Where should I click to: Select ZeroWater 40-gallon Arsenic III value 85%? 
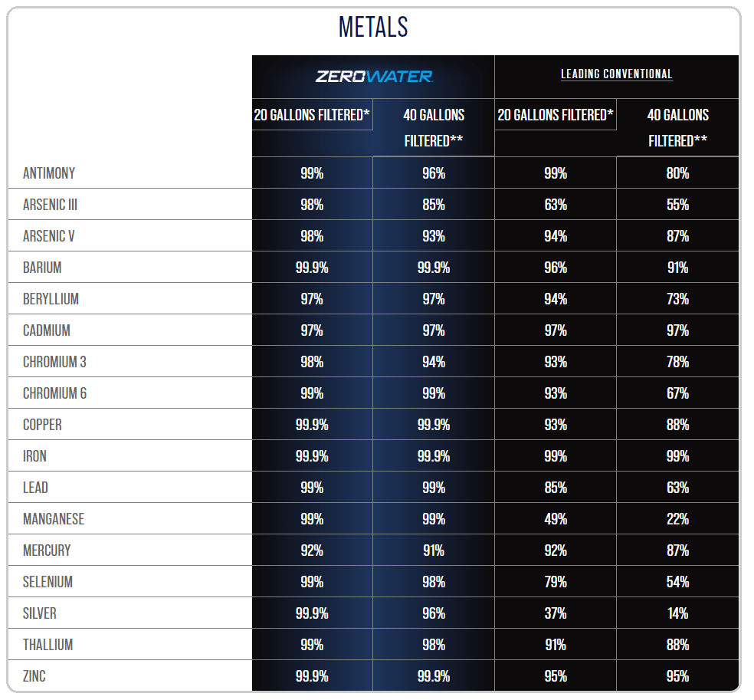coord(434,205)
